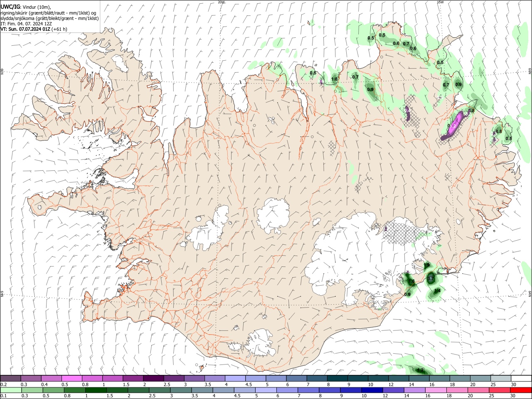Select the light pink swatch labeled 16 in the bottom legend row
Image resolution: width=532 pixels, height=399 pixels.
(x=436, y=390)
